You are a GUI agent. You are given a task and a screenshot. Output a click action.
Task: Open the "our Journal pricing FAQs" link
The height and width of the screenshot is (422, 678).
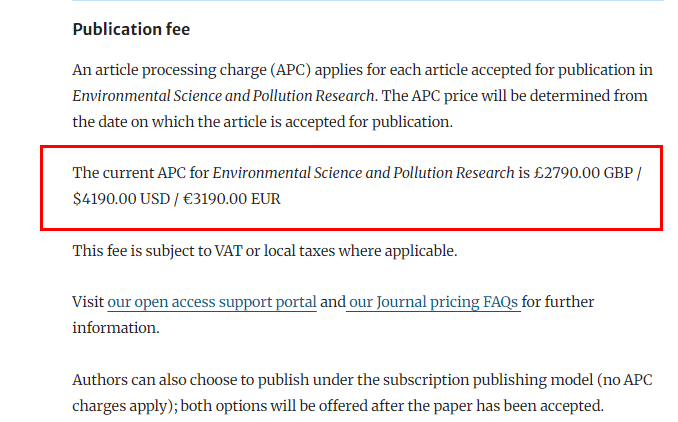(433, 302)
